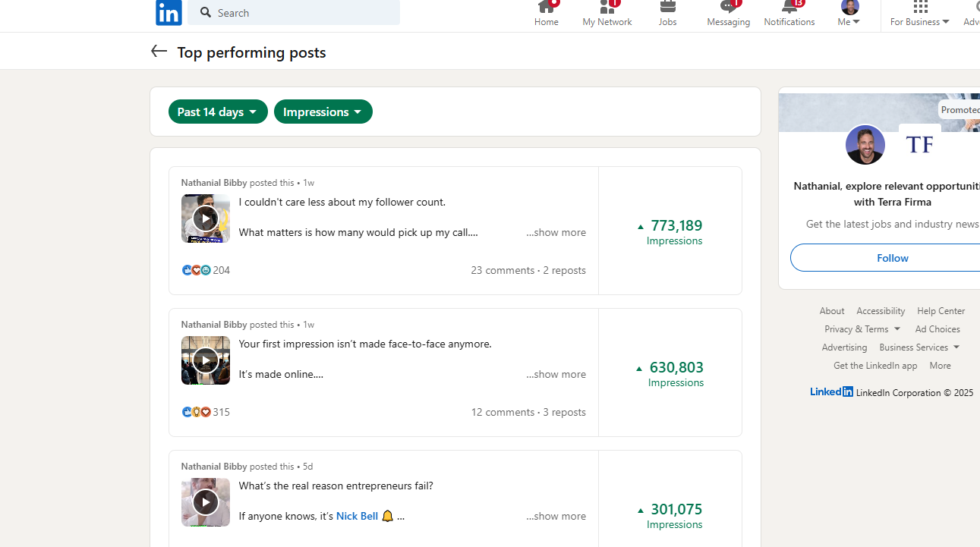Open Messaging
This screenshot has height=547, width=980.
[729, 14]
